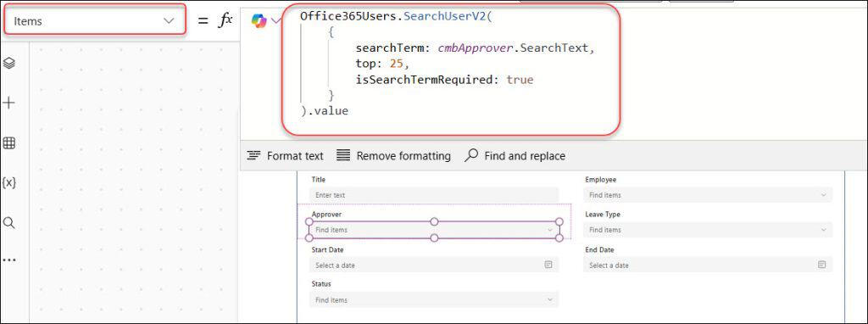Open the more options ellipsis in sidebar
This screenshot has width=868, height=324.
pyautogui.click(x=8, y=260)
